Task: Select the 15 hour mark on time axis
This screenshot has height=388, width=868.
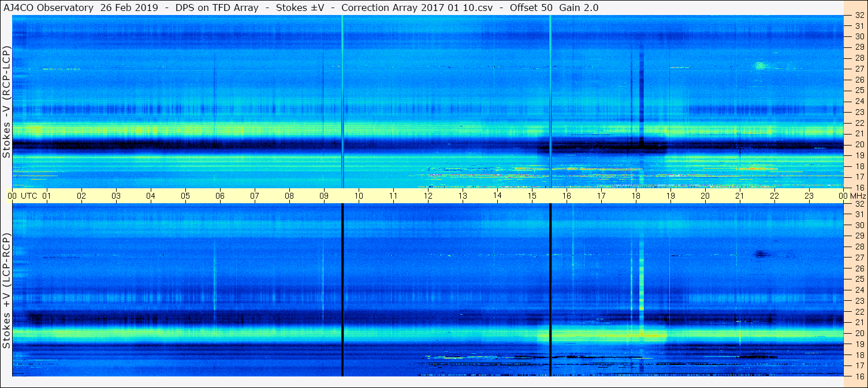Action: click(x=532, y=196)
